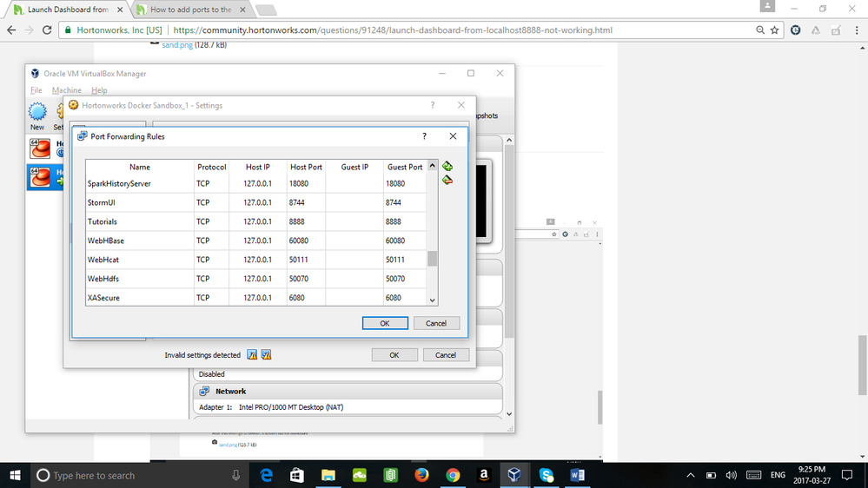Add a new port forwarding rule
The height and width of the screenshot is (488, 868).
[447, 166]
